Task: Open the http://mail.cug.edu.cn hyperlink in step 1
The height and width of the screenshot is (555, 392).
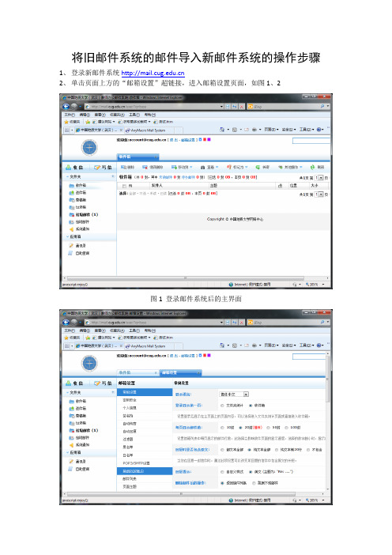Action: tap(153, 73)
